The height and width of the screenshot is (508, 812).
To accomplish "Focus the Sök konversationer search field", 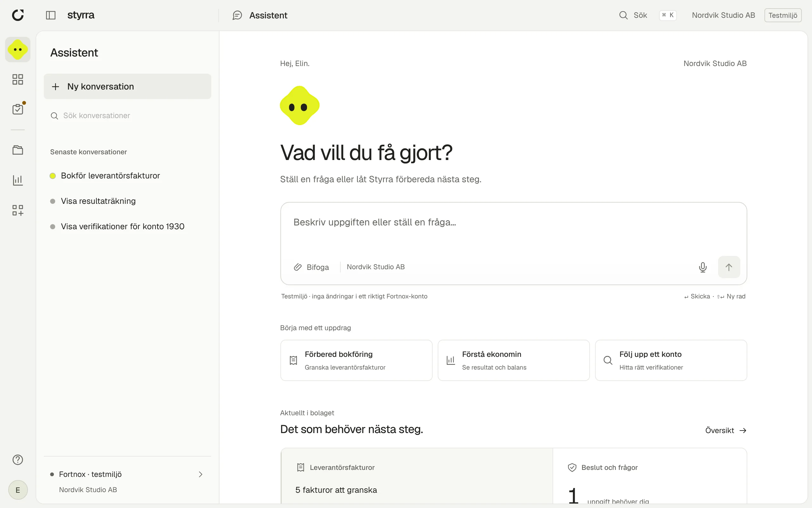I will 128,116.
